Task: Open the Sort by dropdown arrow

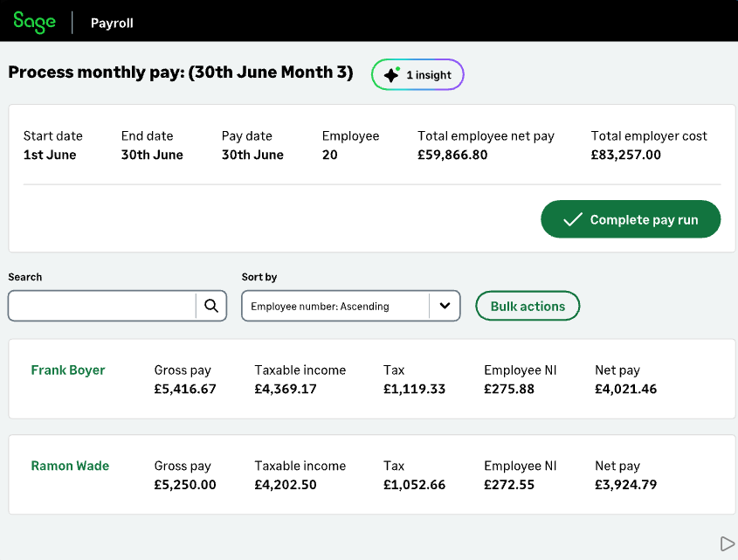Action: 445,306
